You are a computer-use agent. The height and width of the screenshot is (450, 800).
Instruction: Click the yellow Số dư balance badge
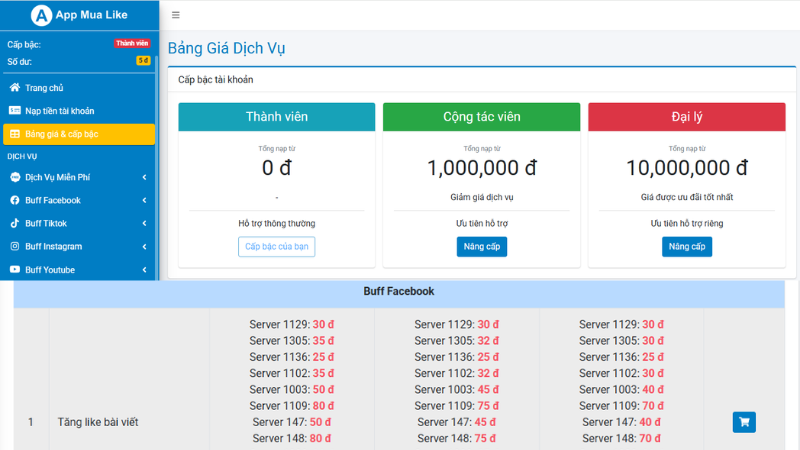coord(143,61)
